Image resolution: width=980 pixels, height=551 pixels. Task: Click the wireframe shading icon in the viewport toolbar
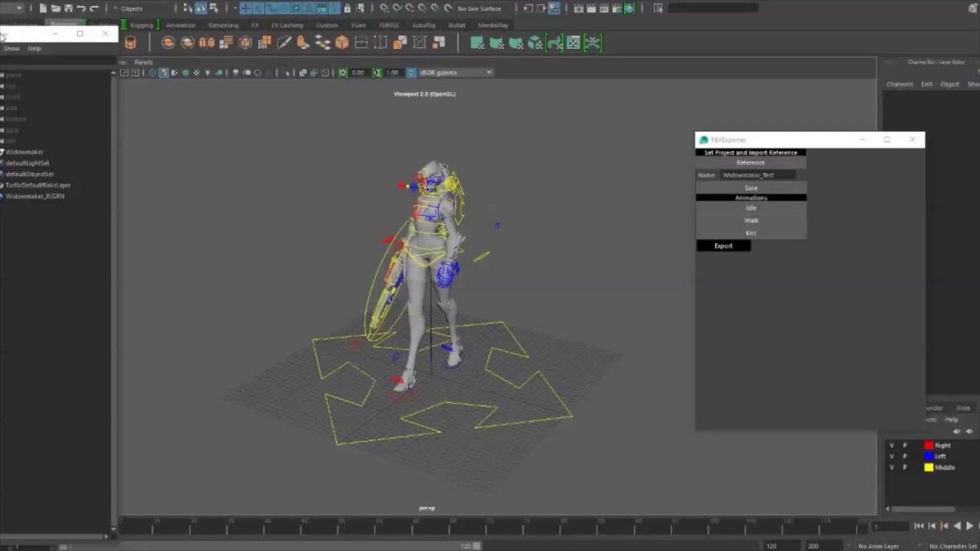coord(152,72)
